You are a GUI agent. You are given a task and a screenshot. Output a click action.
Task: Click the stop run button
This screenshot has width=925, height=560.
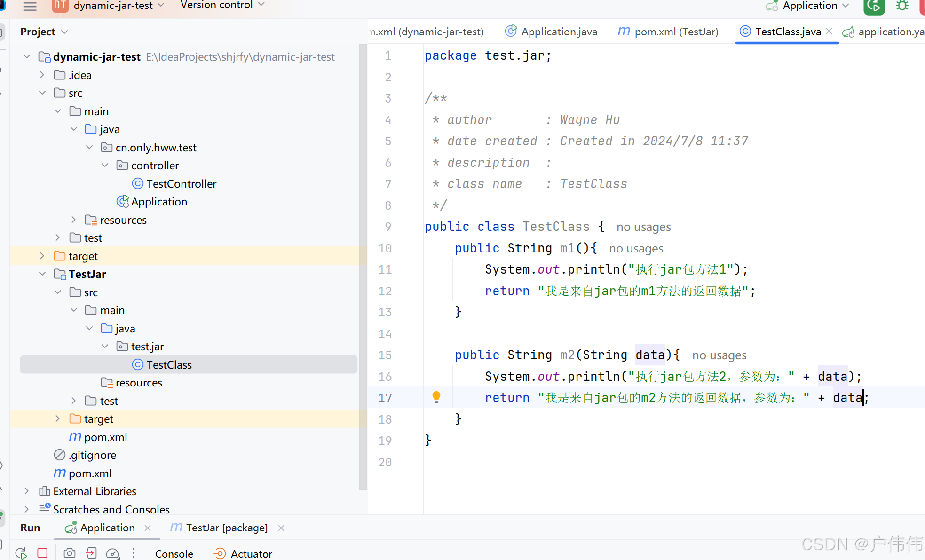click(43, 553)
